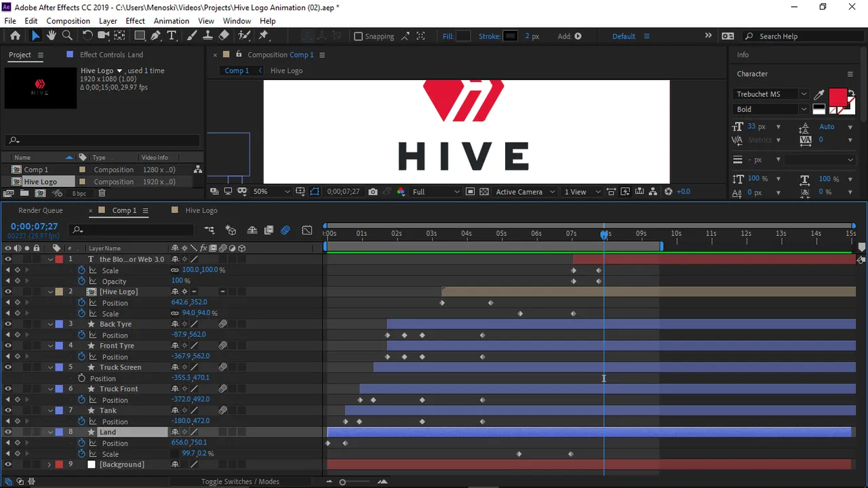
Task: Click the composition flowchart icon in viewer
Action: [x=654, y=192]
